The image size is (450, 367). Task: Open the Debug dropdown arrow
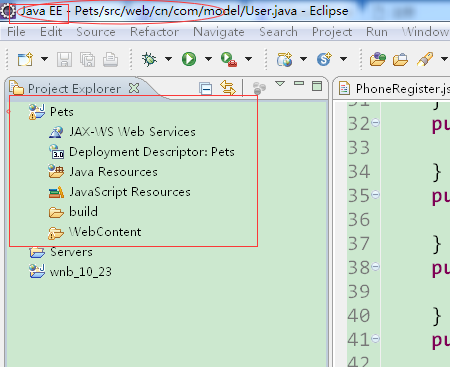[x=168, y=59]
